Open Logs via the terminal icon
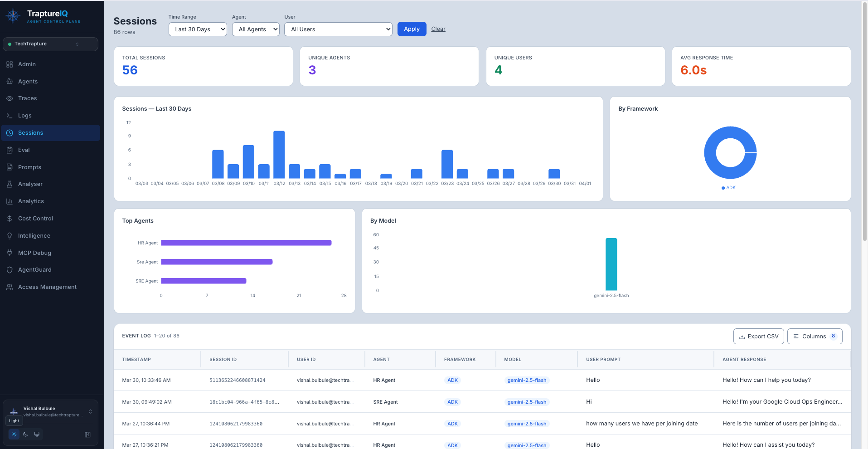 pyautogui.click(x=10, y=115)
